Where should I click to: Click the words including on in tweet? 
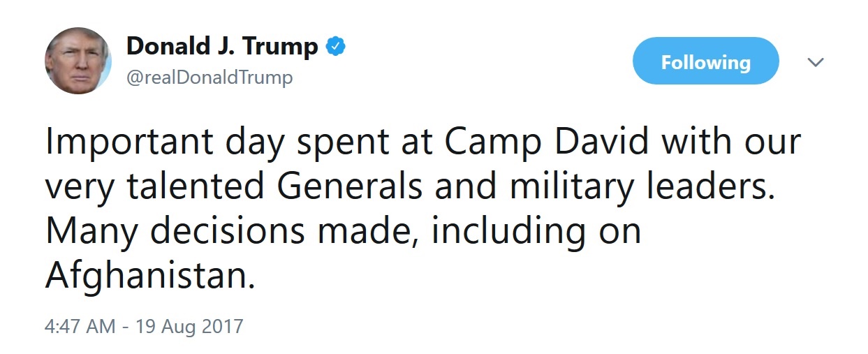pos(536,232)
